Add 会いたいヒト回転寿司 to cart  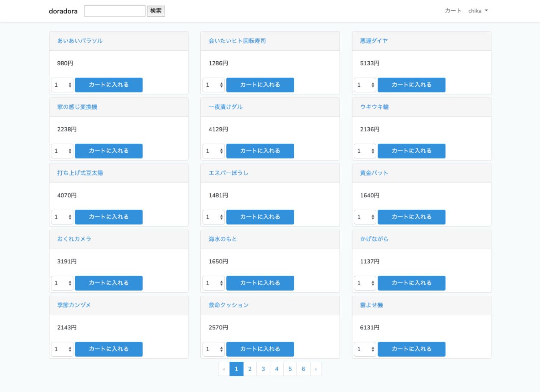(x=260, y=85)
